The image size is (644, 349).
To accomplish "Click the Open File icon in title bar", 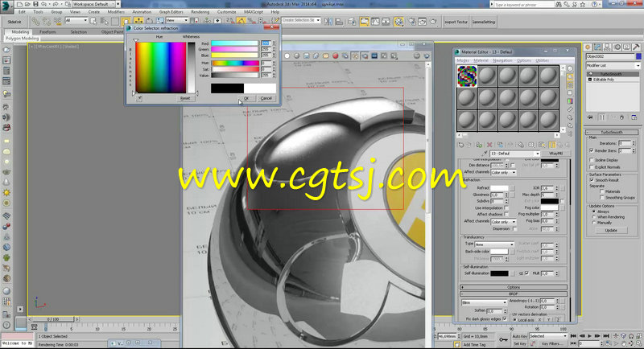I will (27, 4).
